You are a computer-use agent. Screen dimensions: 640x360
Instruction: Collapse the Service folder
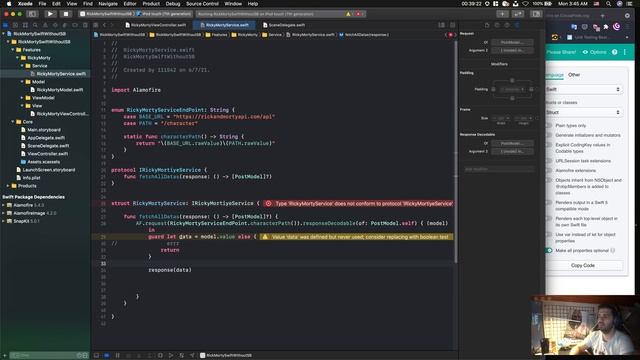coord(22,66)
